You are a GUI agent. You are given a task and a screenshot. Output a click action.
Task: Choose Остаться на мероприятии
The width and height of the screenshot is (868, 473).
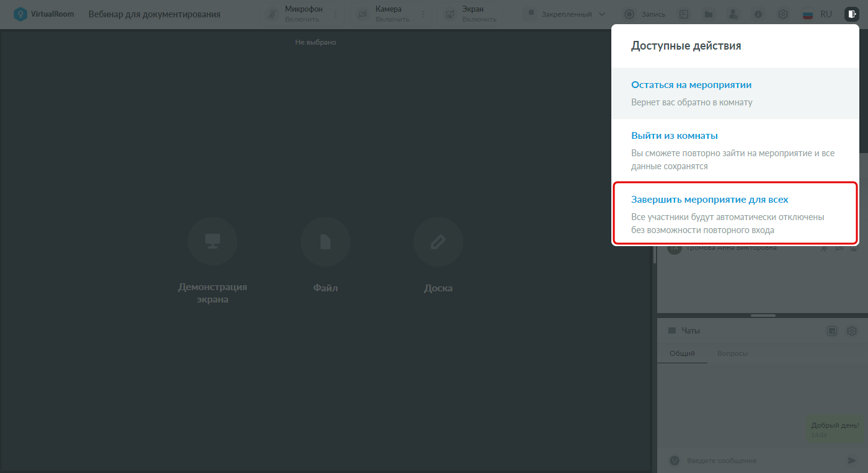coord(735,93)
